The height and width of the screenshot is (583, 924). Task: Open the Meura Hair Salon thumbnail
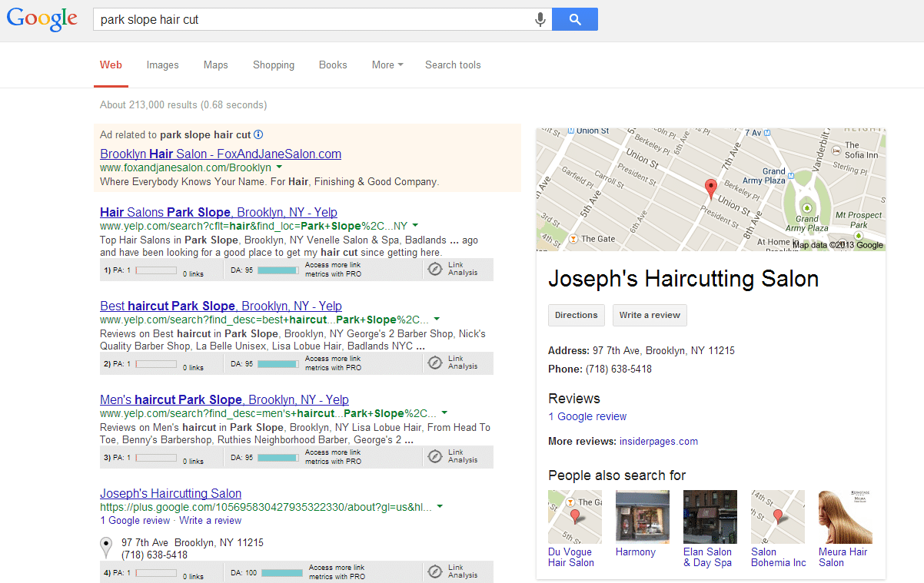coord(846,517)
